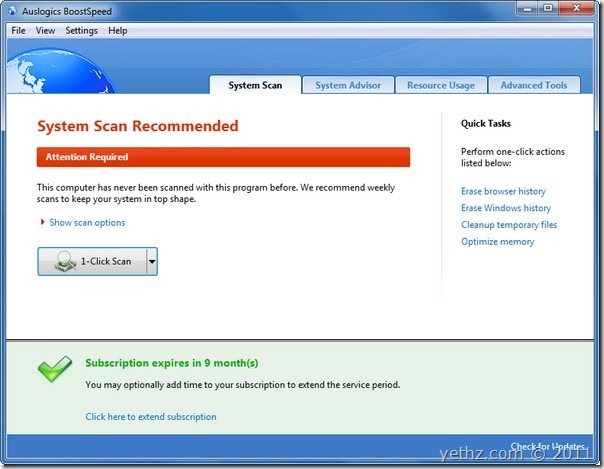Start the 1-Click Scan
The height and width of the screenshot is (469, 604).
click(x=91, y=261)
